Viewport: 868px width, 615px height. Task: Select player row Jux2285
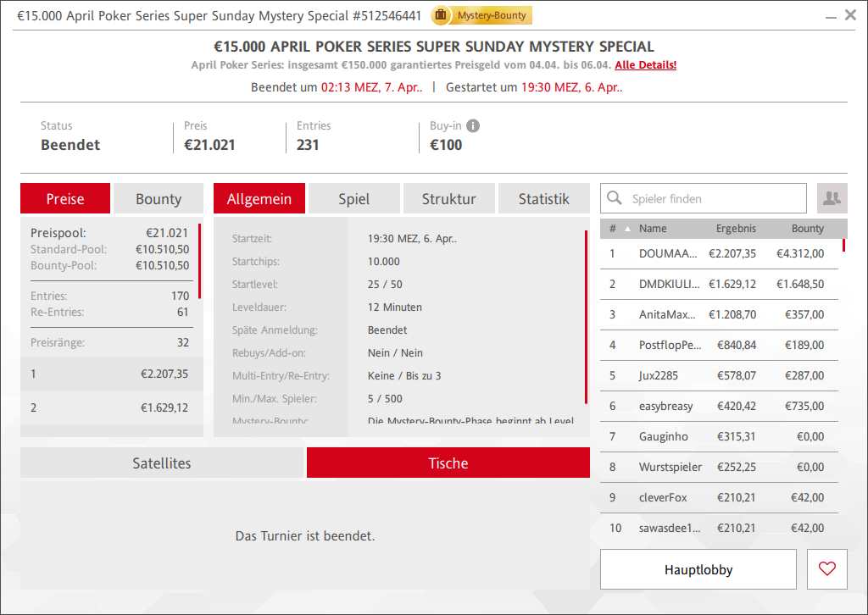click(x=719, y=375)
